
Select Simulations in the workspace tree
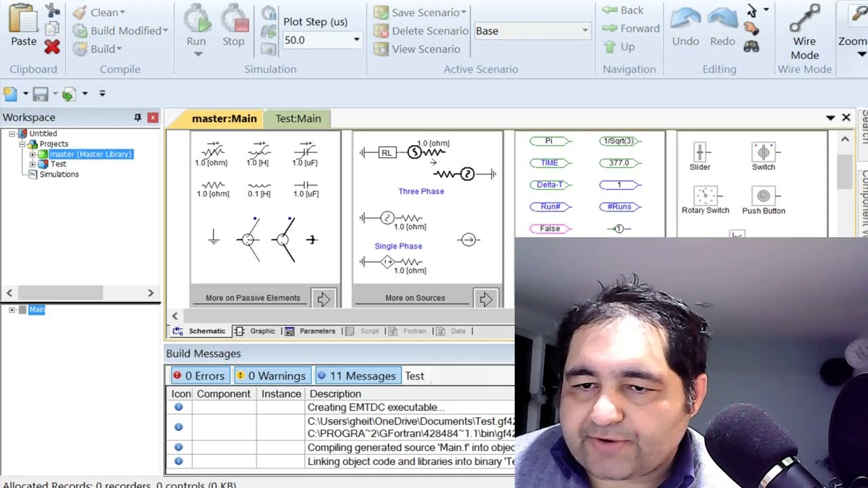click(x=59, y=174)
